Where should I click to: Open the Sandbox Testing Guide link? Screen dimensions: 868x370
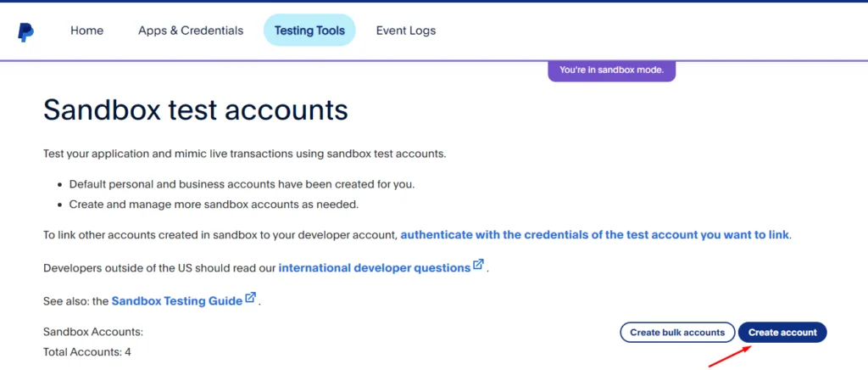pyautogui.click(x=176, y=301)
